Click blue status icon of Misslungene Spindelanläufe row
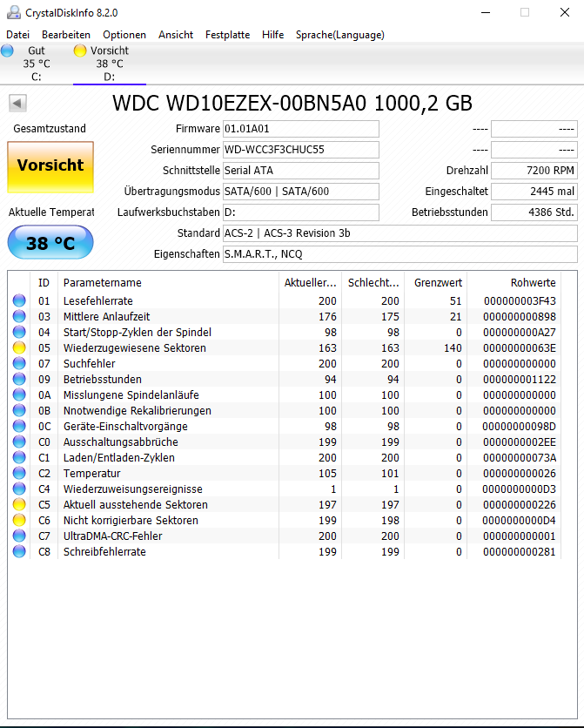Viewport: 584px width, 728px height. coord(19,394)
